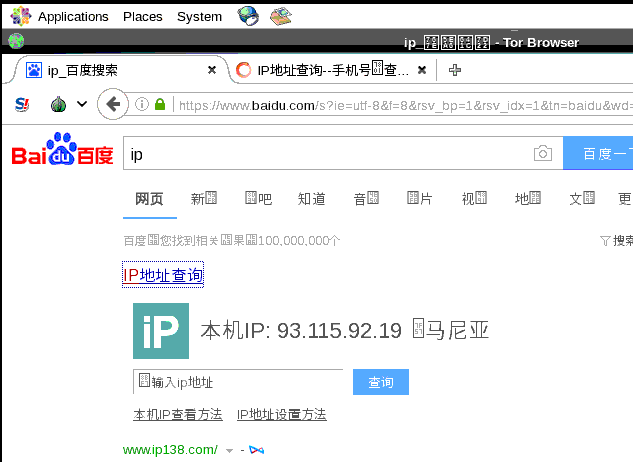This screenshot has width=633, height=462.
Task: Close the IP地址查询 tab
Action: pos(422,70)
